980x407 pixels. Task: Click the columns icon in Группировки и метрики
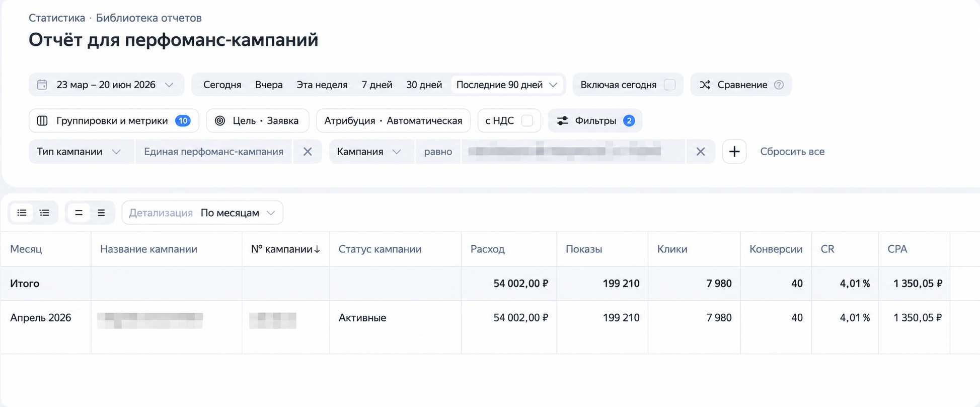[x=42, y=121]
